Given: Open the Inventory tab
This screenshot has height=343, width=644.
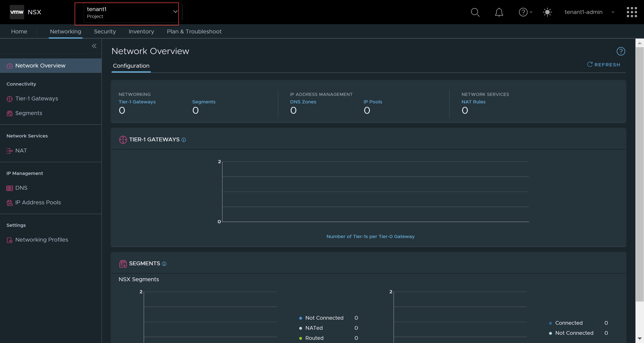Looking at the screenshot, I should click(x=141, y=32).
